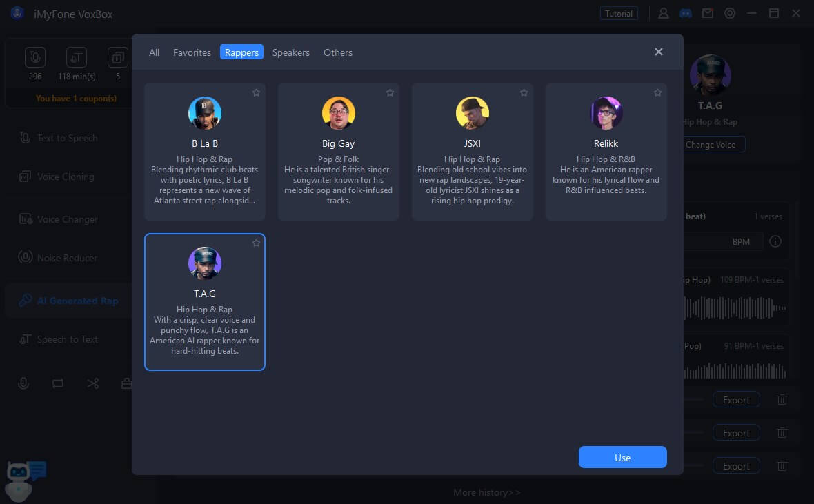Viewport: 814px width, 504px height.
Task: Click the microphone record icon in sidebar
Action: (23, 383)
